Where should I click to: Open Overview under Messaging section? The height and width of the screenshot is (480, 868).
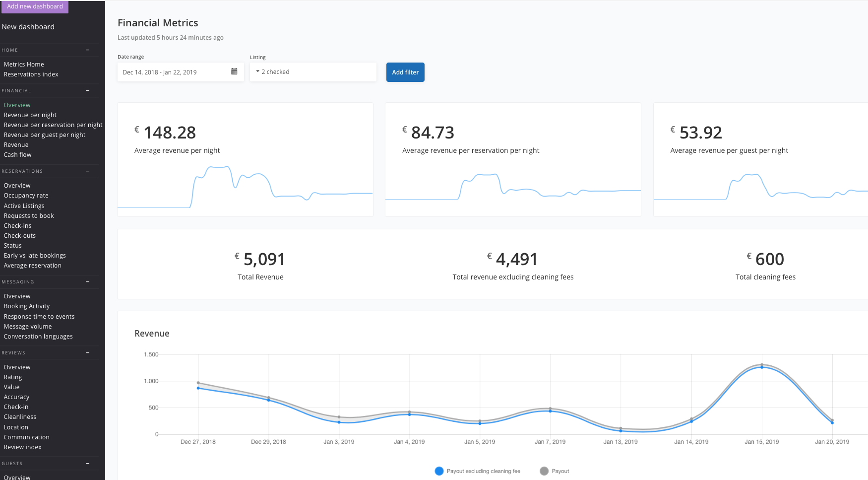17,296
